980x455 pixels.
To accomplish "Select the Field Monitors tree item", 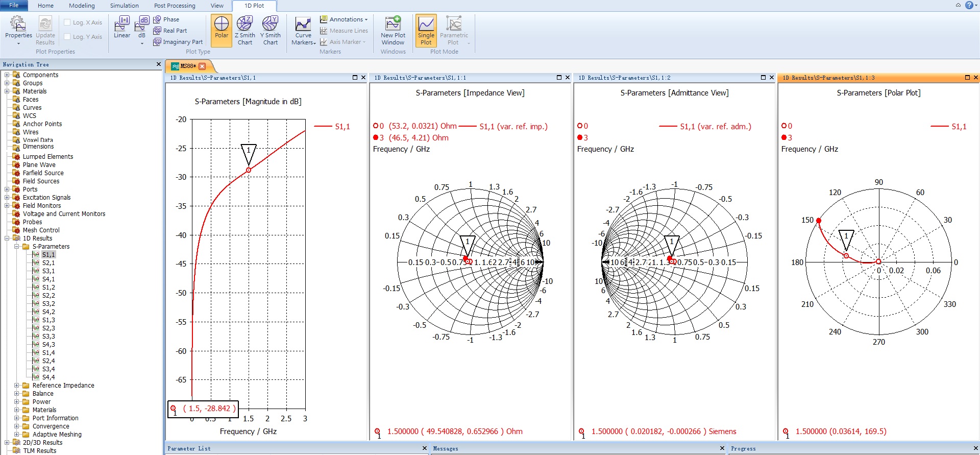I will [42, 206].
